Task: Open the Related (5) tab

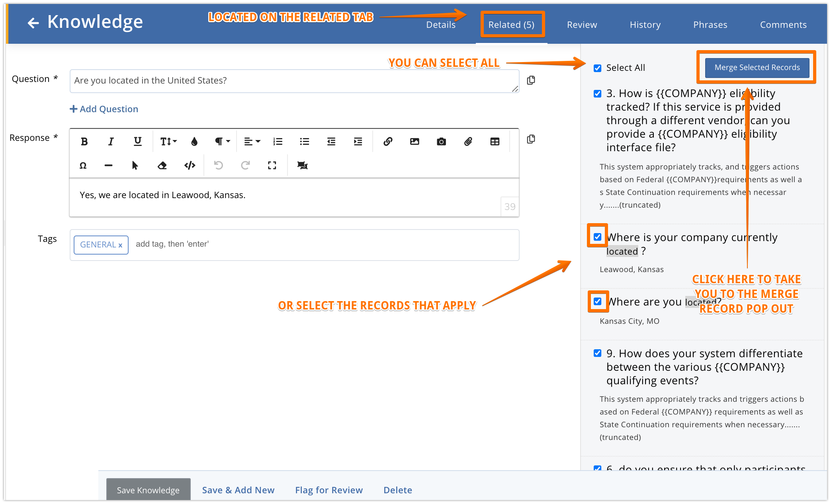Action: tap(511, 25)
